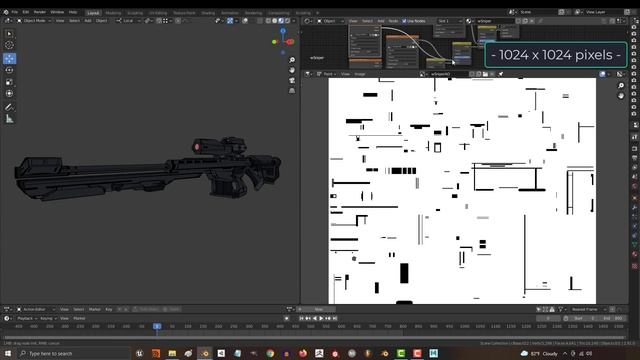640x360 pixels.
Task: Open the Render menu
Action: [x=40, y=12]
